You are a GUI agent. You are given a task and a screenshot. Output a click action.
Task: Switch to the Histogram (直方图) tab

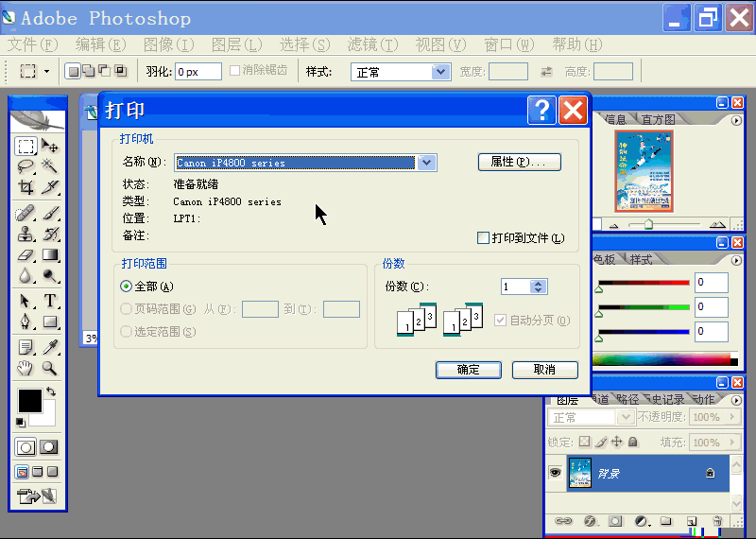(658, 119)
